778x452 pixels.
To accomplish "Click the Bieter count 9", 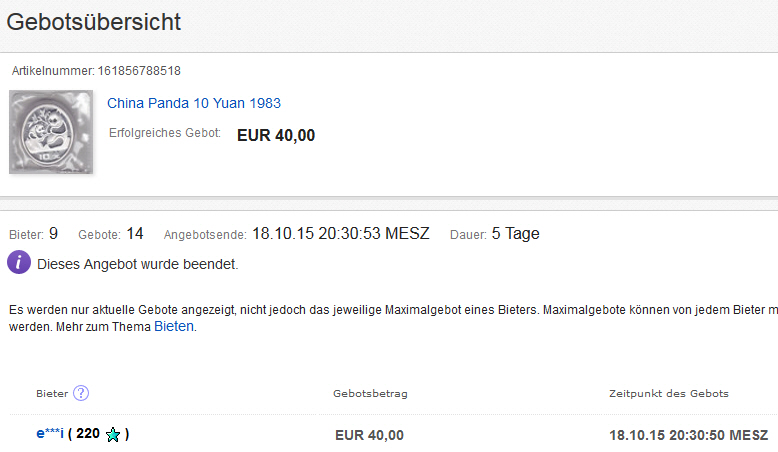I will pos(53,234).
